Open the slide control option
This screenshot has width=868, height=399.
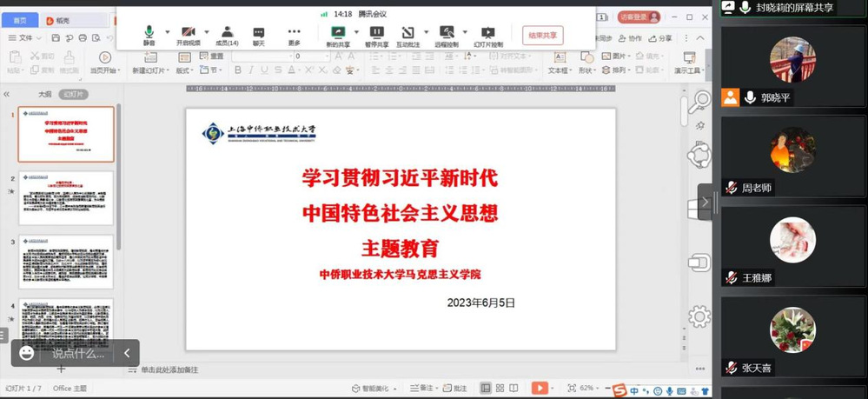pos(488,35)
